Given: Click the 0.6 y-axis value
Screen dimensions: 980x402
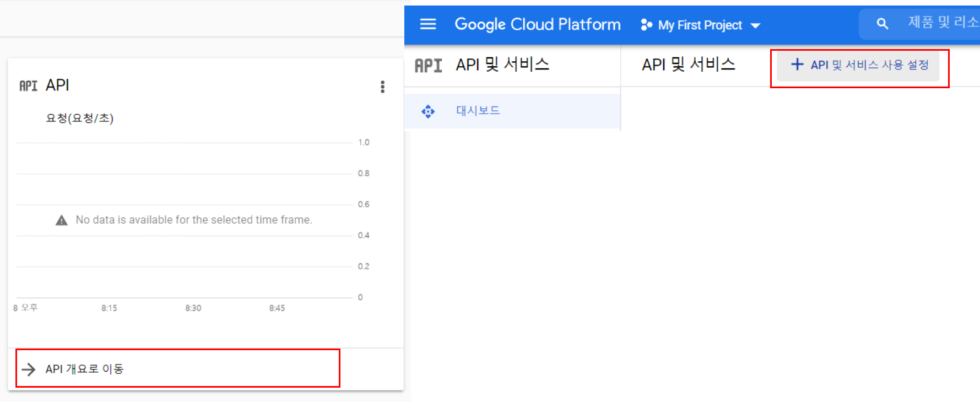Looking at the screenshot, I should tap(364, 204).
